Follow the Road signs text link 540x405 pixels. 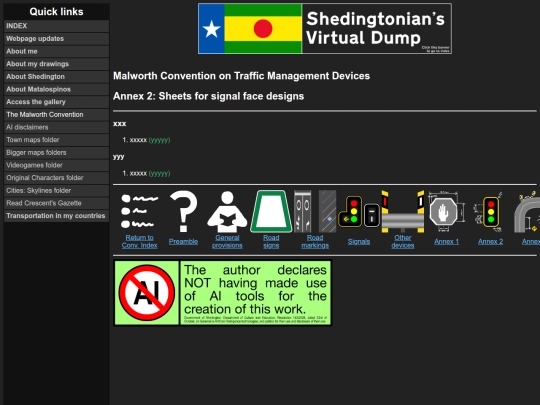click(271, 241)
